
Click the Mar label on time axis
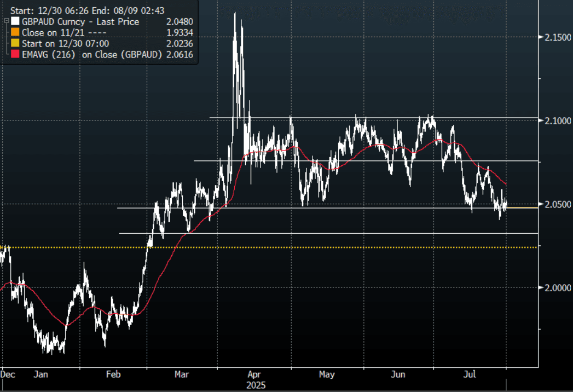tap(182, 374)
